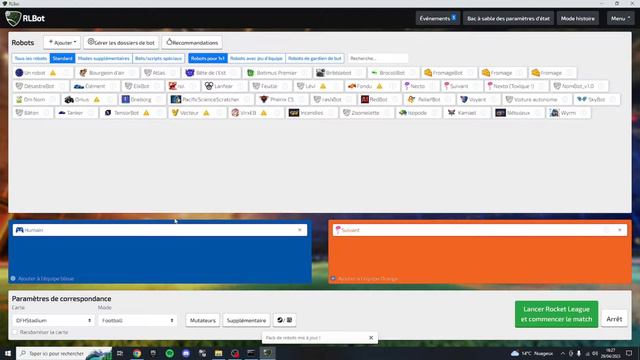Click Ajouter à l'équipe bleue
Viewport: 640px width, 360px height.
tap(42, 278)
